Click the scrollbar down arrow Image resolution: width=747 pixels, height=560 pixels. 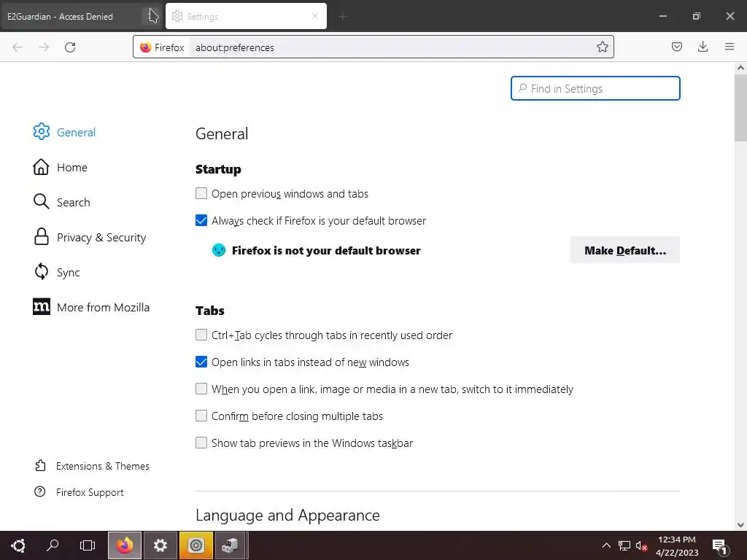coord(740,525)
